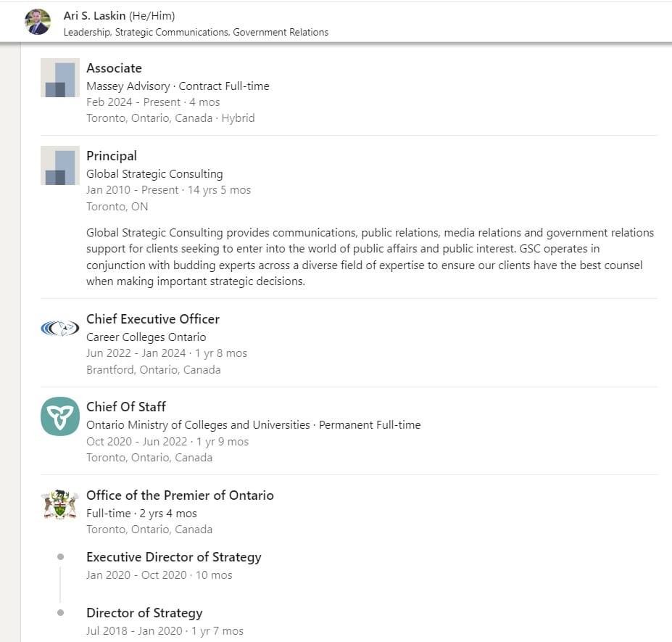The image size is (672, 642).
Task: Click Executive Director of Strategy role
Action: (173, 557)
